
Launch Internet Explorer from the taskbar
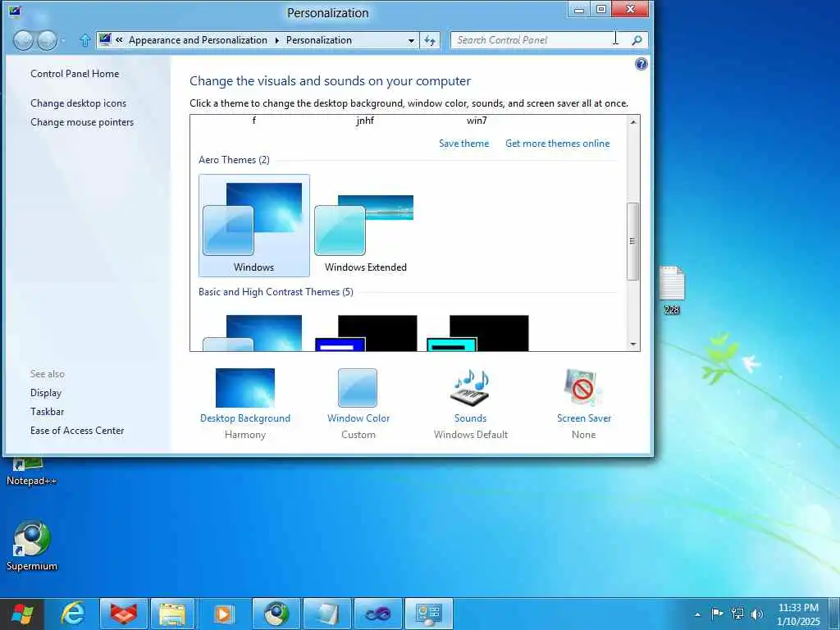73,614
